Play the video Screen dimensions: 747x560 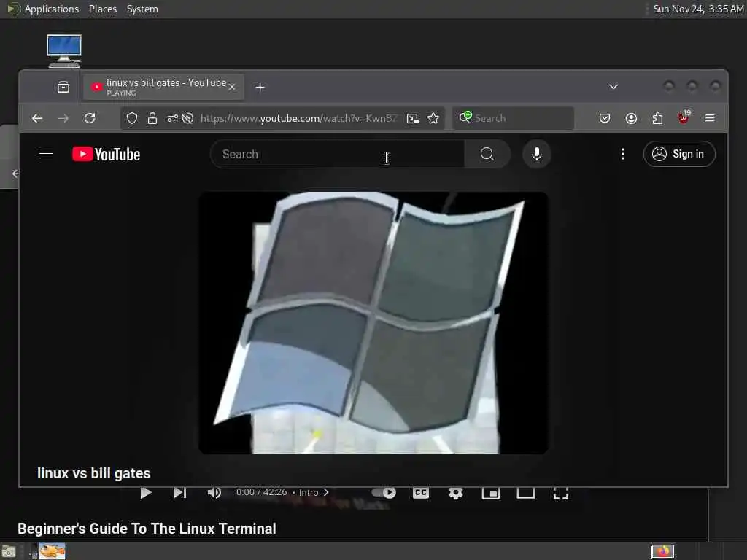tap(146, 492)
